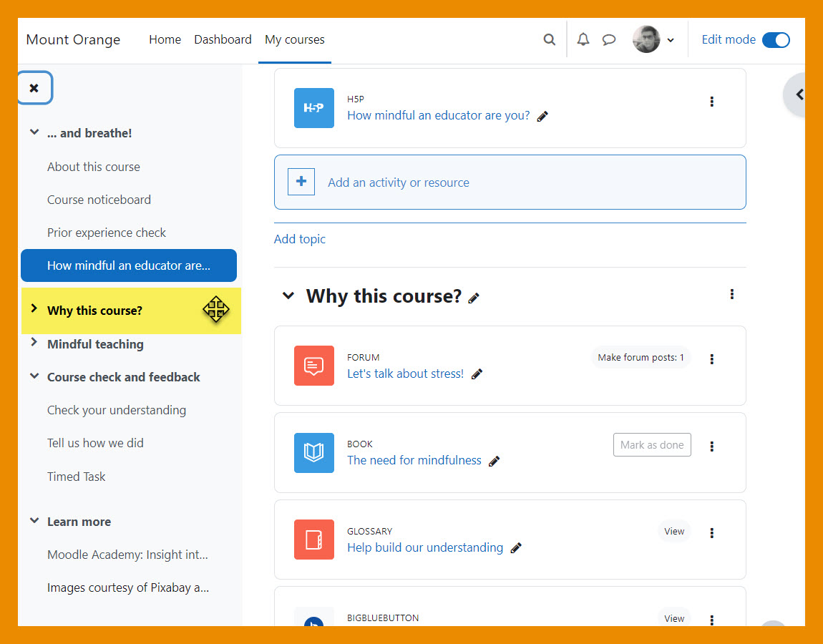Go to the Dashboard tab
The height and width of the screenshot is (644, 823).
(x=223, y=40)
